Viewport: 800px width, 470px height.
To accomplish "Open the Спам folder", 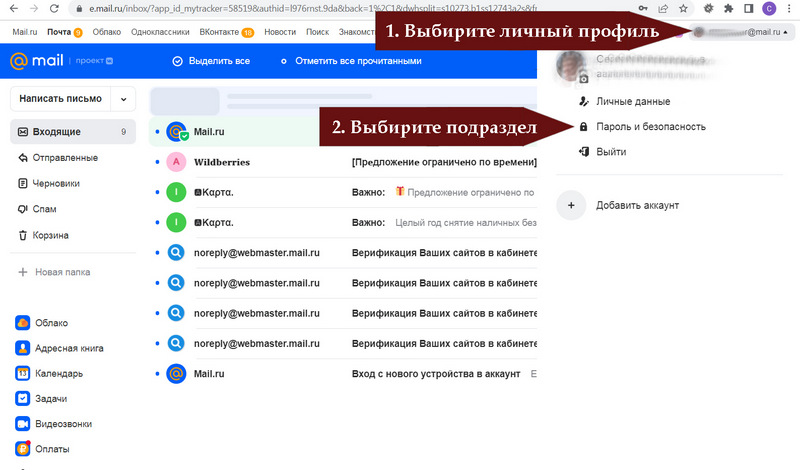I will (x=46, y=209).
